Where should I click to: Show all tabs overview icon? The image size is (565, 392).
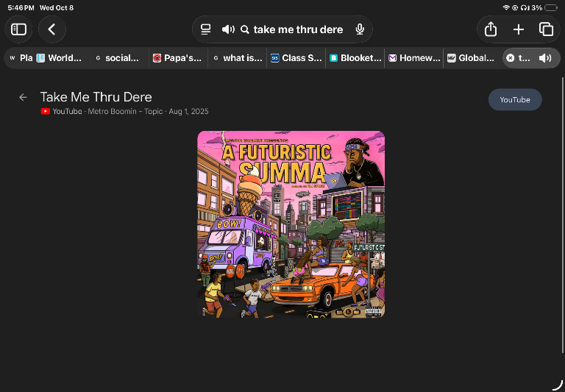coord(546,29)
